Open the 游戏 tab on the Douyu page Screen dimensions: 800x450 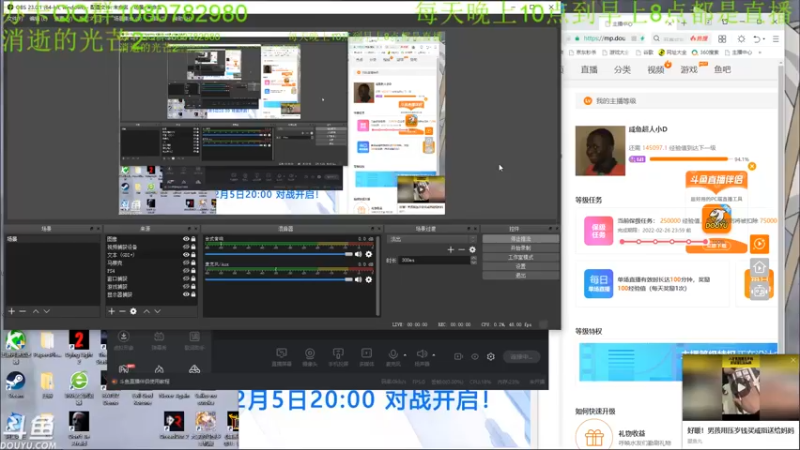(689, 70)
